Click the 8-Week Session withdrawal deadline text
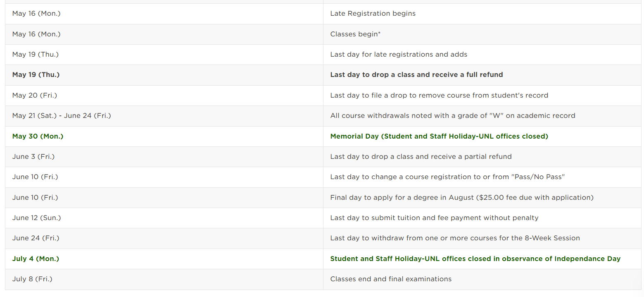 pos(455,238)
